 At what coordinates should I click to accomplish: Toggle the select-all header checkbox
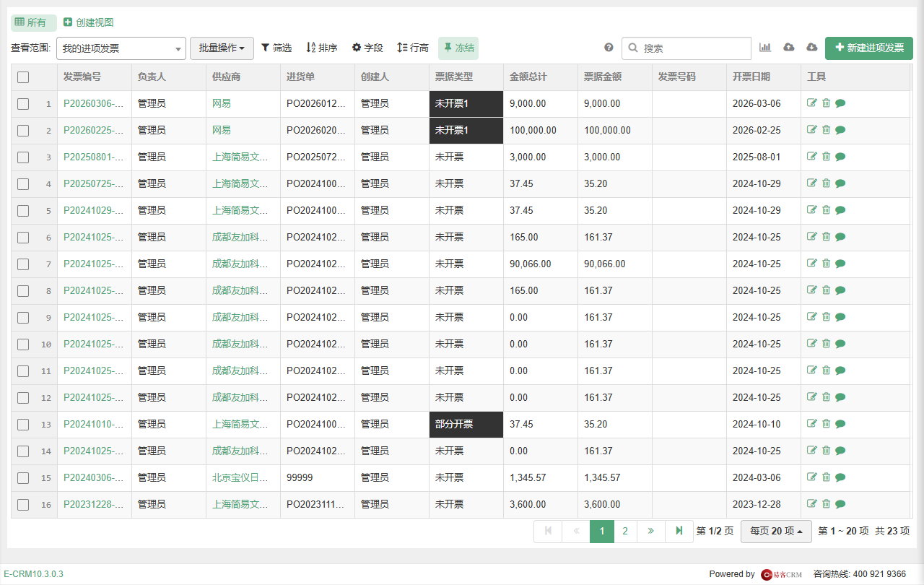click(23, 77)
